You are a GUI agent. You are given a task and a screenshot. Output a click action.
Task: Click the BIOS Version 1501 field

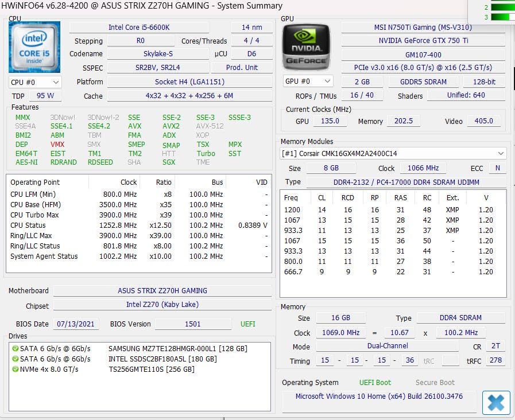pos(193,324)
